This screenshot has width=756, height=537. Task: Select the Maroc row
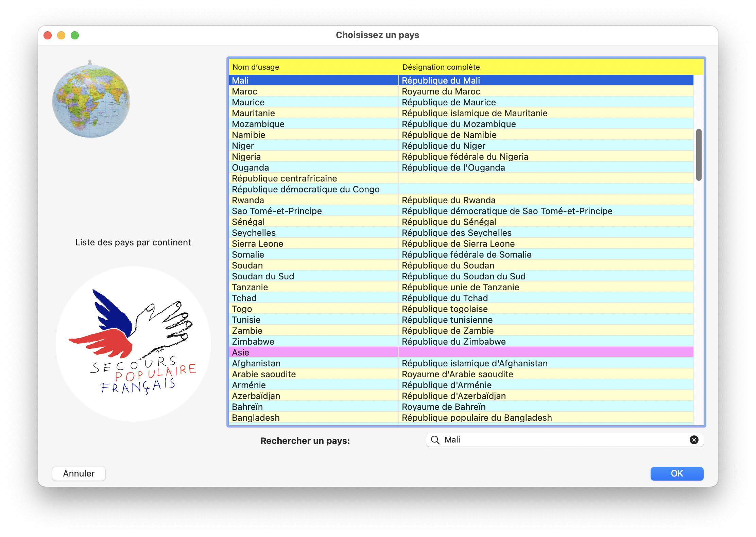461,91
